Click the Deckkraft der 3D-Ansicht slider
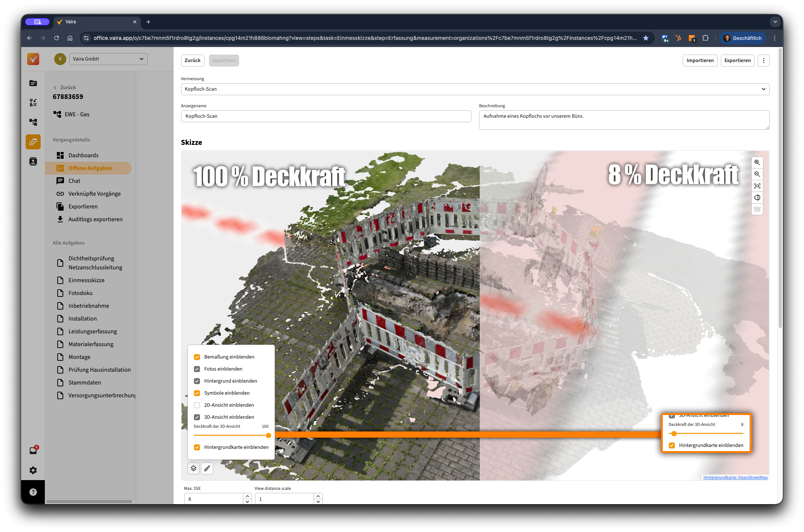Image resolution: width=804 pixels, height=532 pixels. point(231,436)
